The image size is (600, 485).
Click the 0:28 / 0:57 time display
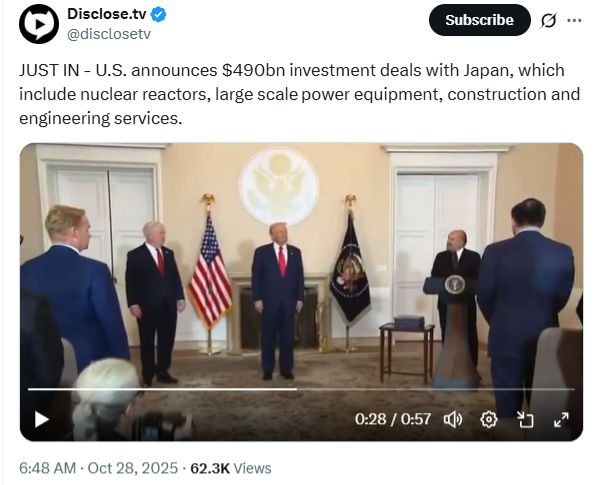click(393, 419)
